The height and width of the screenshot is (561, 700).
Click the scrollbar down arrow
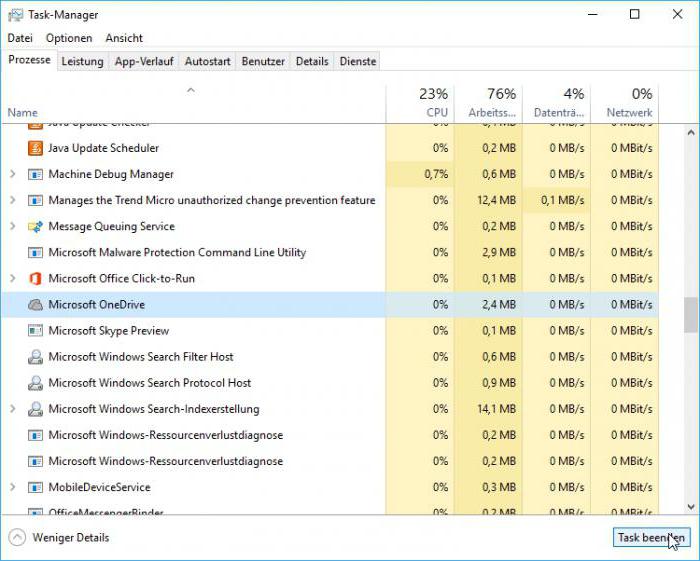tap(691, 507)
